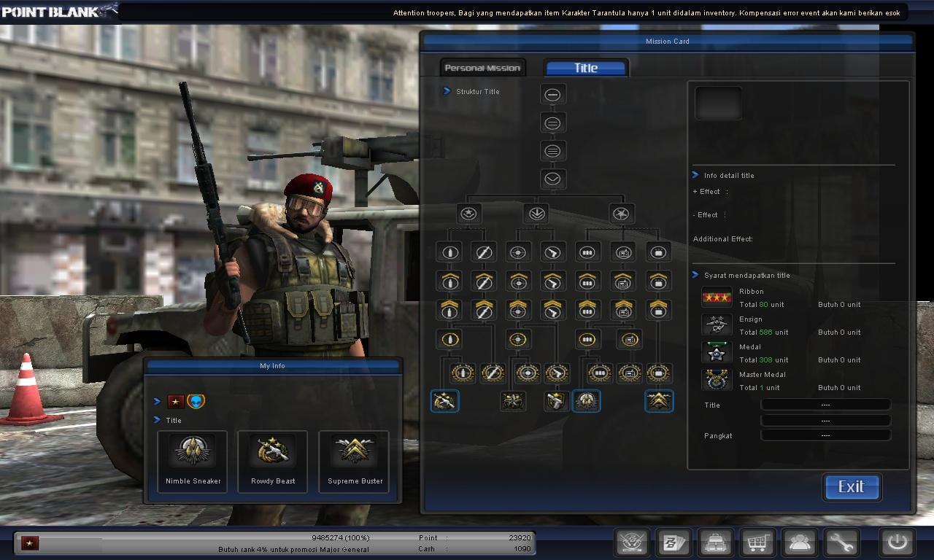Screen dimensions: 934x560
Task: Click the first Title requirement field
Action: (825, 405)
